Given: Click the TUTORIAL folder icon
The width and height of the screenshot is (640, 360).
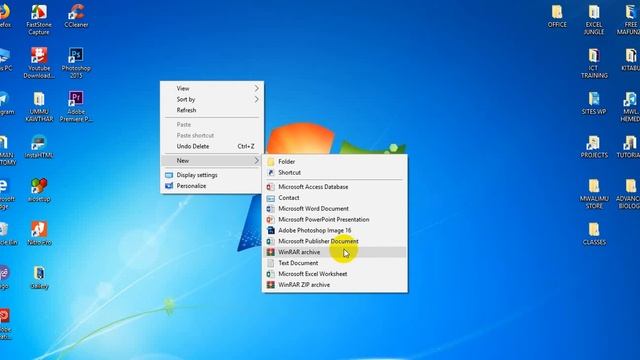Looking at the screenshot, I should coord(629,147).
